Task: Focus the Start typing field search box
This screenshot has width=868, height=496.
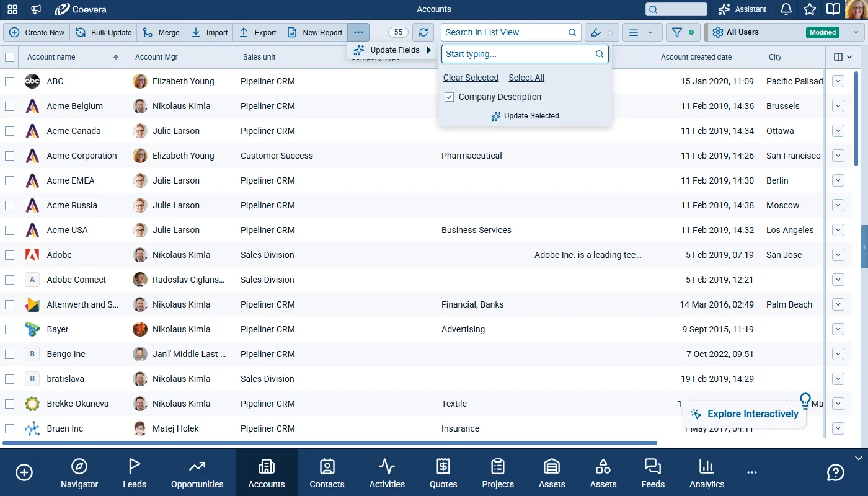Action: pyautogui.click(x=525, y=54)
